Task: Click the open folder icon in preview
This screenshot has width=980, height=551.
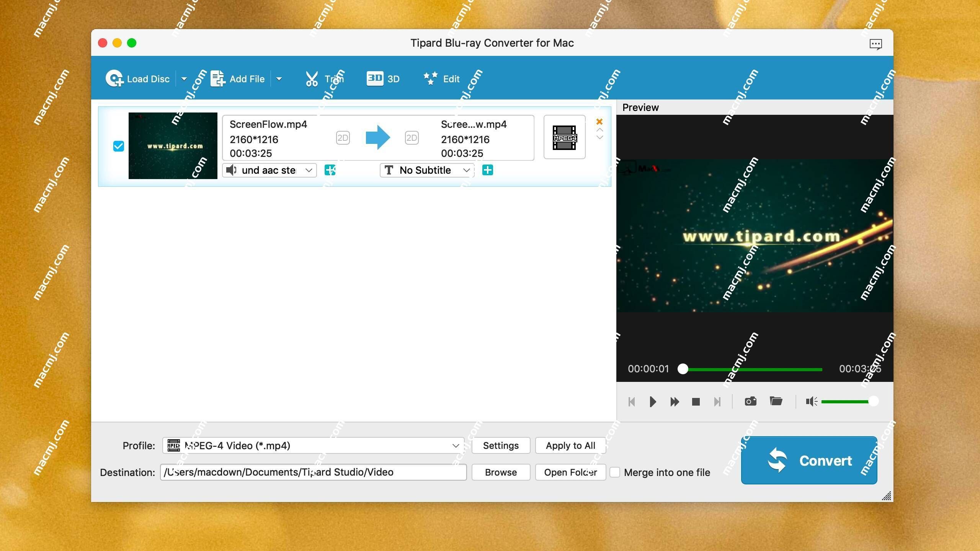Action: [775, 401]
